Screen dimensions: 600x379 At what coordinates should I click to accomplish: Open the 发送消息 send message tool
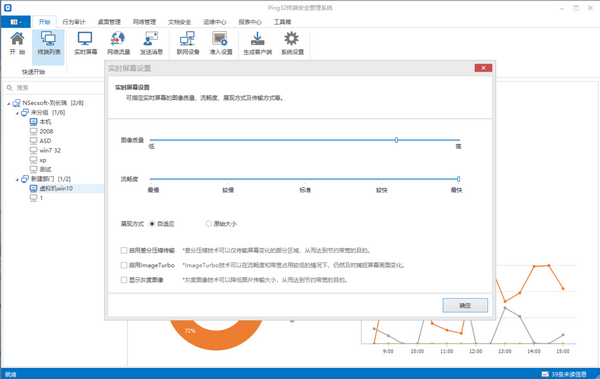click(151, 43)
